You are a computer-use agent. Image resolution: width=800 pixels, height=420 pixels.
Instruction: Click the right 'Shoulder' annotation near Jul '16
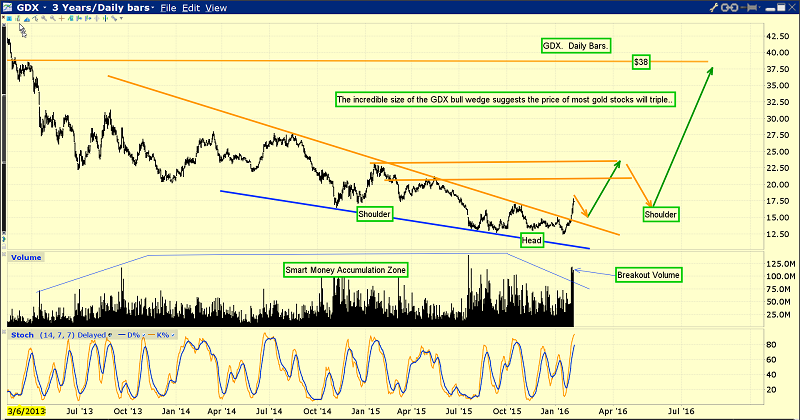(660, 214)
